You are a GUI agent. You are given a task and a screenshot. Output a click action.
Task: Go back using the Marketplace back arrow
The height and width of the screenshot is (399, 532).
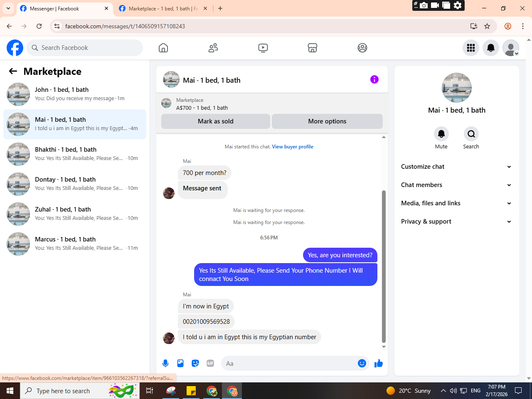tap(13, 71)
